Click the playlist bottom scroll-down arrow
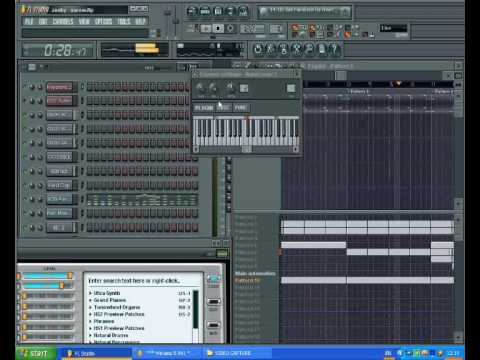480x360 pixels. [x=458, y=337]
